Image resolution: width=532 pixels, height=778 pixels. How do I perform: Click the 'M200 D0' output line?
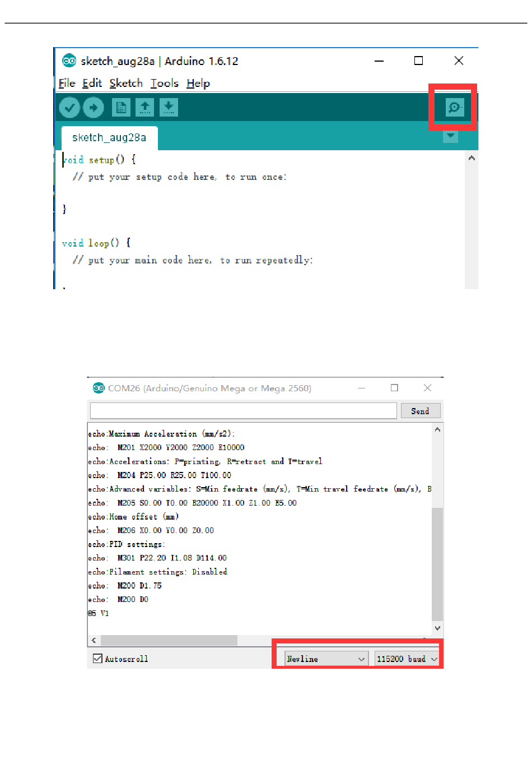(118, 599)
